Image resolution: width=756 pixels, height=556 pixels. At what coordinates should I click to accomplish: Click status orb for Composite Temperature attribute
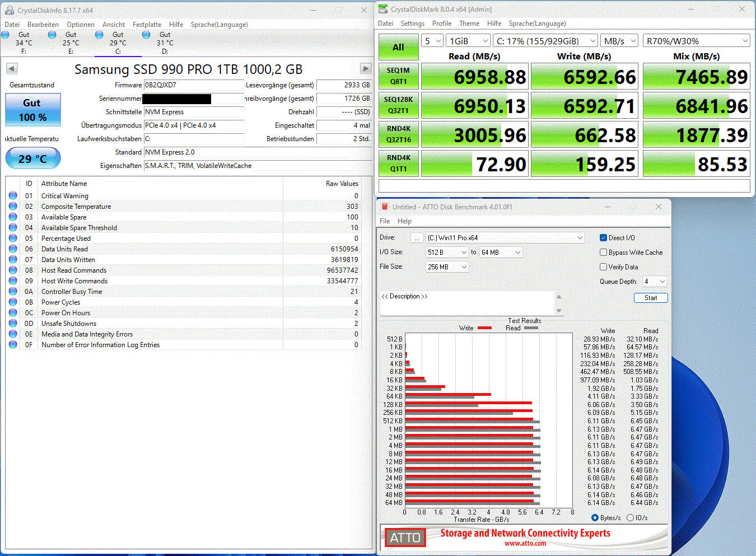(13, 206)
